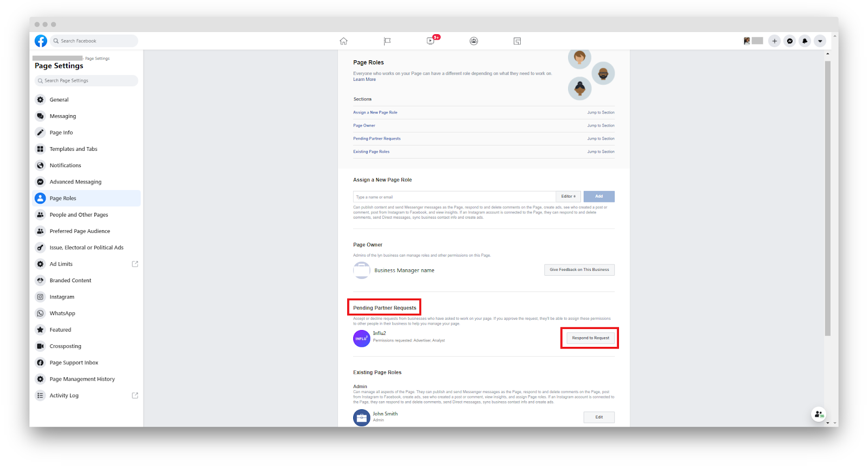Open the Home icon in top navigation
The image size is (868, 469).
343,41
